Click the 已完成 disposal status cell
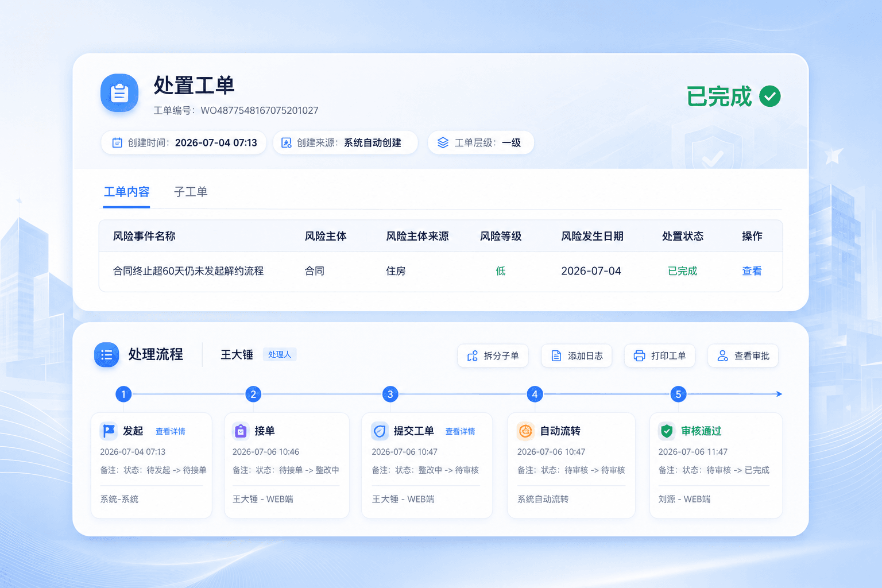Viewport: 882px width, 588px height. (683, 271)
